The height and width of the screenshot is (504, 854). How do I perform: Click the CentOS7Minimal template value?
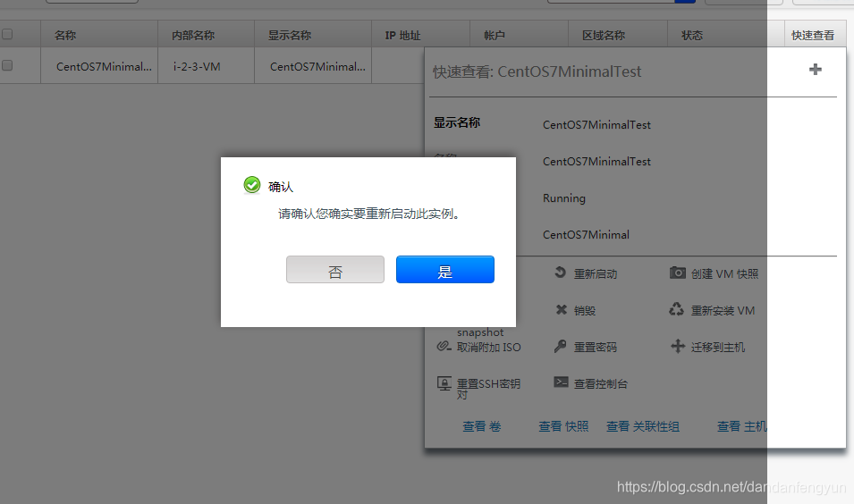[586, 235]
